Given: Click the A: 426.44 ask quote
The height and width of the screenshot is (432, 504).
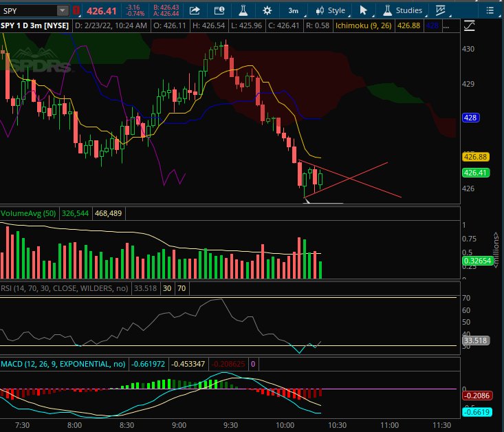Looking at the screenshot, I should click(x=166, y=14).
